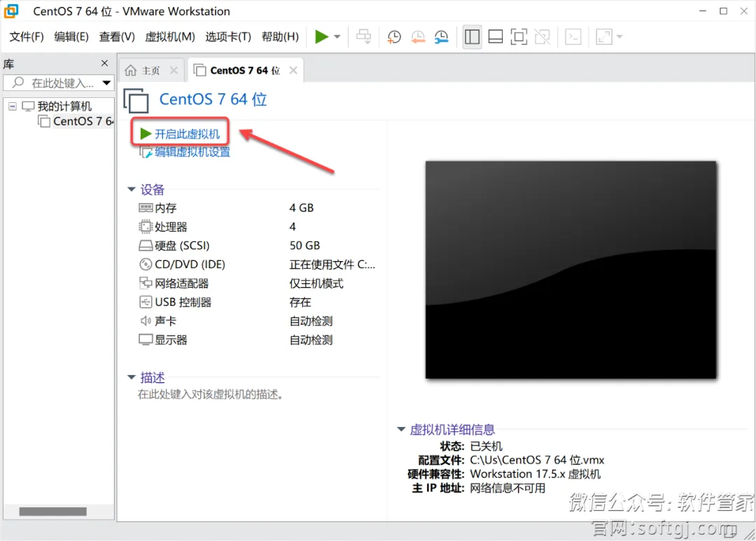Open the 编辑(E) menu
This screenshot has height=541, width=756.
click(x=71, y=36)
